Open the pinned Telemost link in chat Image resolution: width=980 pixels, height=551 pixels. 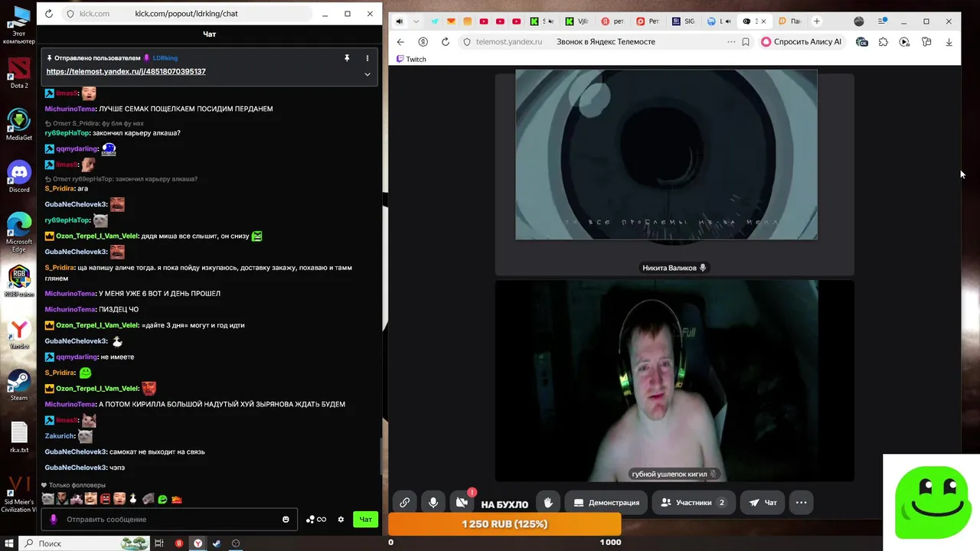click(126, 71)
